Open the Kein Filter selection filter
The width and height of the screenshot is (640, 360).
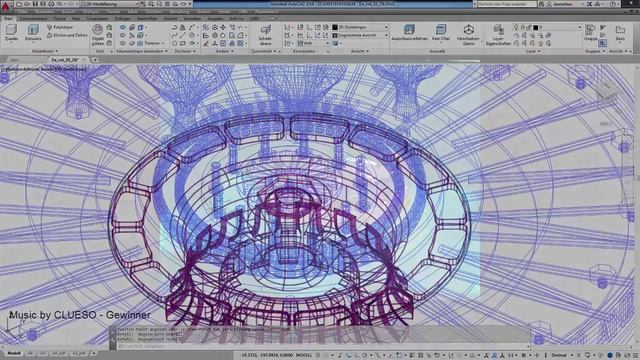coord(441,32)
